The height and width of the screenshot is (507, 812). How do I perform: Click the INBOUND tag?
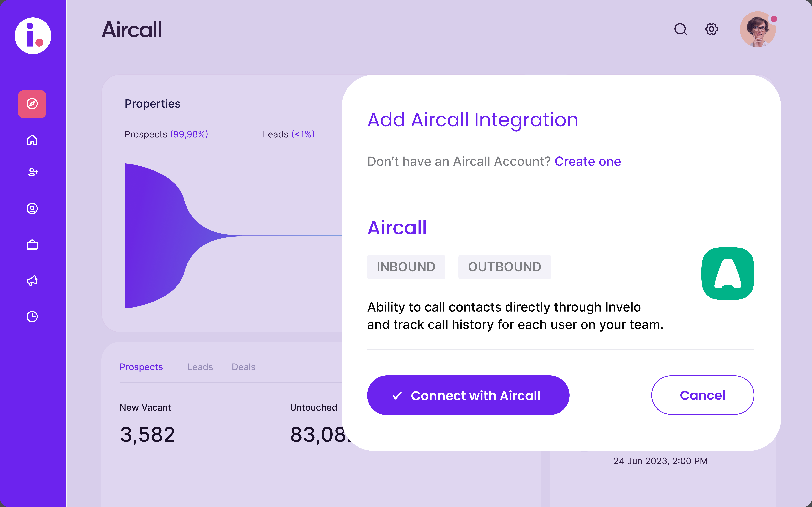coord(406,267)
